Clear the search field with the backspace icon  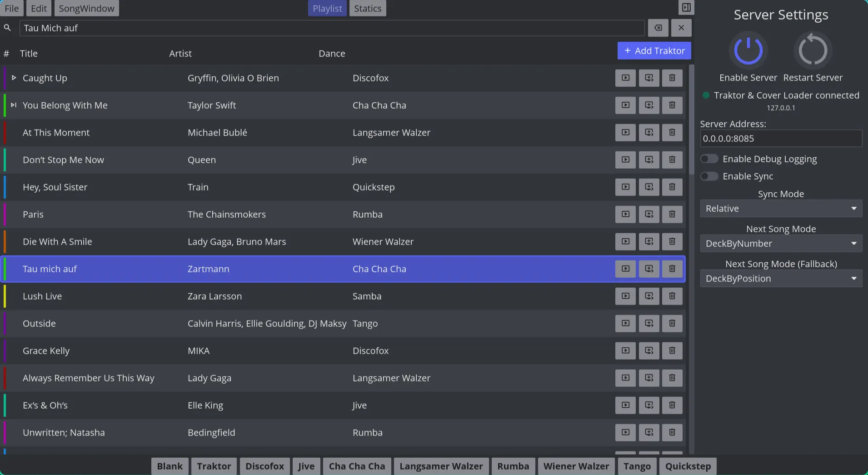[x=658, y=28]
